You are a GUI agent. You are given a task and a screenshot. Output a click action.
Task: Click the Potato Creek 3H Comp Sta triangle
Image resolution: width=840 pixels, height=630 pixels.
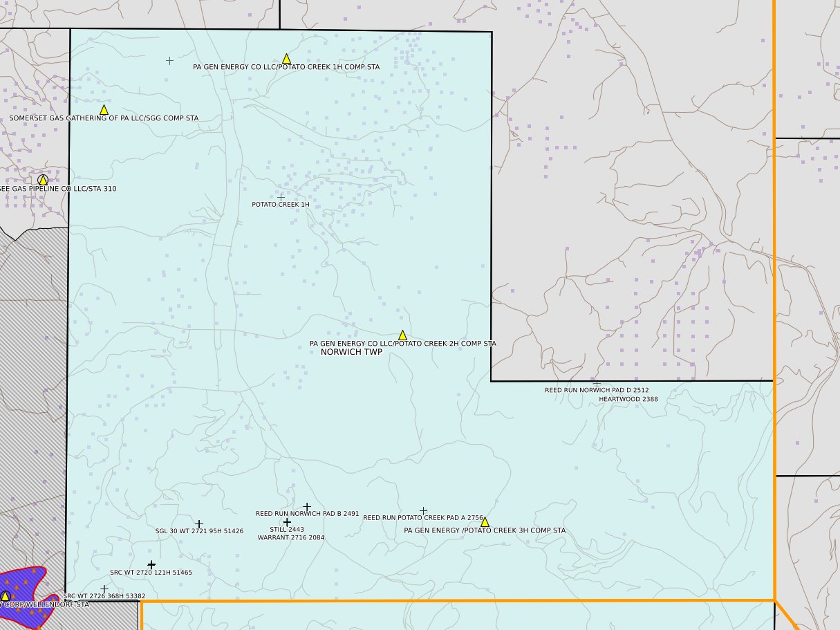[484, 520]
